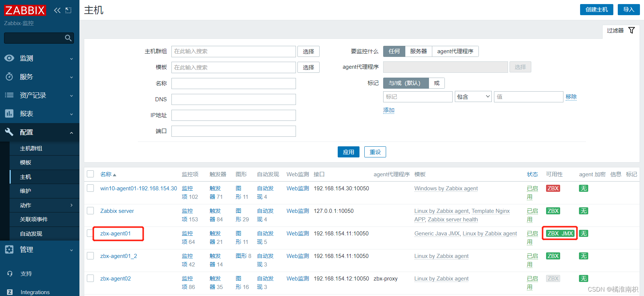Click the 支持 headset icon
Screen dimensions: 644x296
(x=10, y=274)
